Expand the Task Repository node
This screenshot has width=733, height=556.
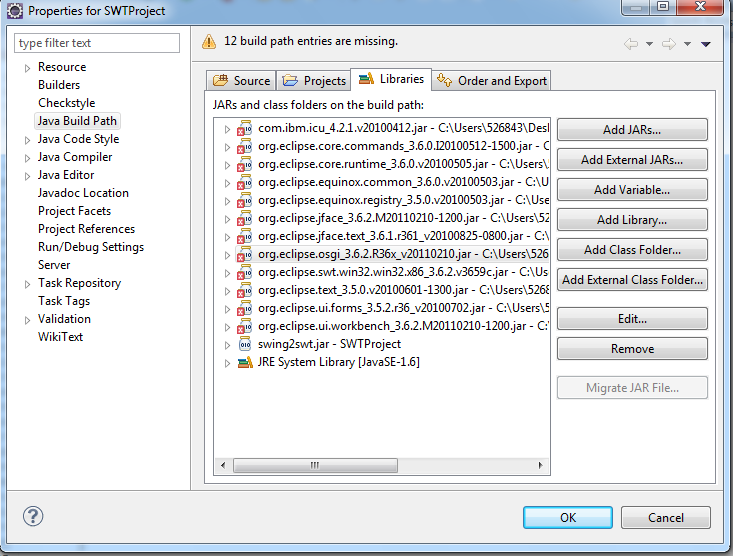(27, 284)
